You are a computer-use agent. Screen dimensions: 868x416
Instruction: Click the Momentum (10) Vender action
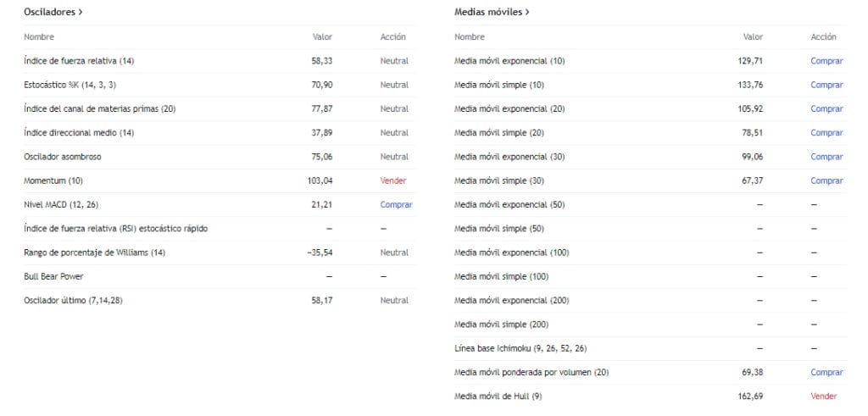pyautogui.click(x=394, y=180)
